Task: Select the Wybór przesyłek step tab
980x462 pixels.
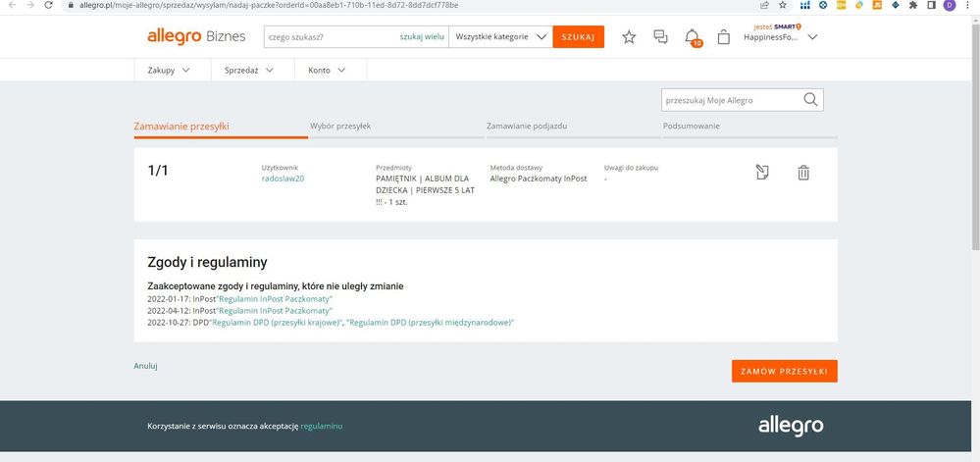Action: pos(340,127)
